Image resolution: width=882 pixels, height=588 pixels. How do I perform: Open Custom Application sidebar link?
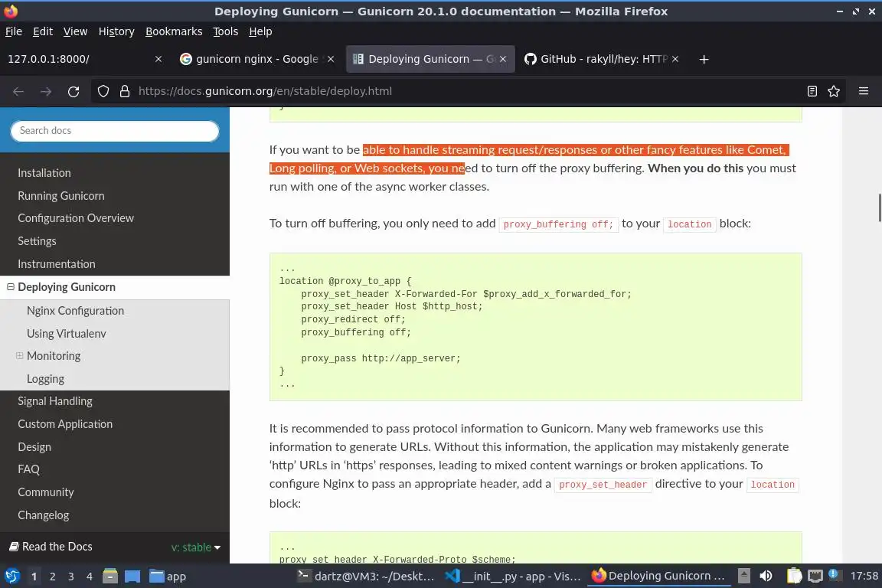coord(64,424)
